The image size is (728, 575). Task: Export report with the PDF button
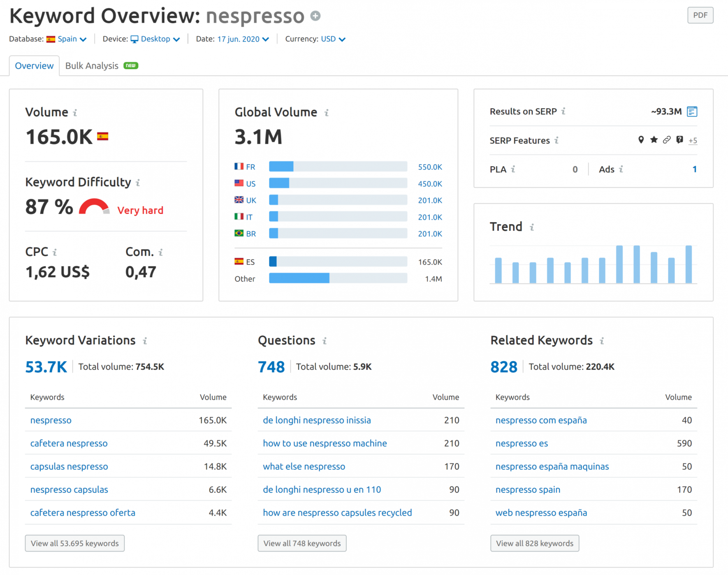point(700,16)
